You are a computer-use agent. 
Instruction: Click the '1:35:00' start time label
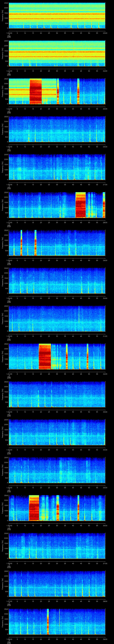click(x=9, y=525)
